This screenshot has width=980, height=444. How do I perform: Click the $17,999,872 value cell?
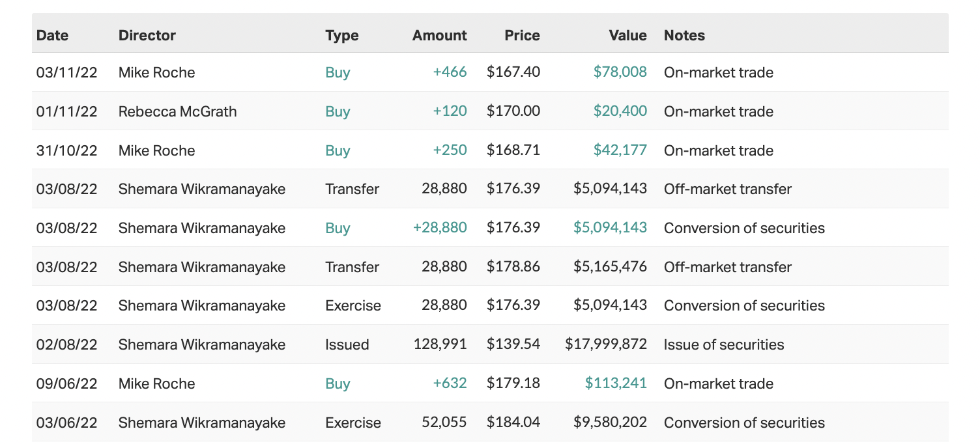pyautogui.click(x=606, y=344)
